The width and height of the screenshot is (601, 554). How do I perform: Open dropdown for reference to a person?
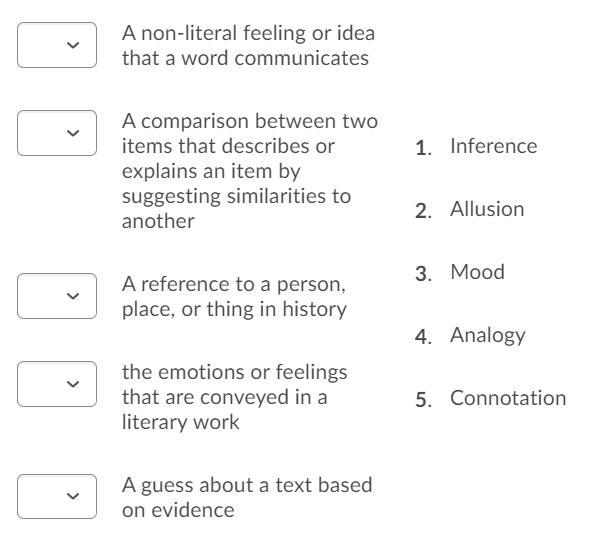57,296
